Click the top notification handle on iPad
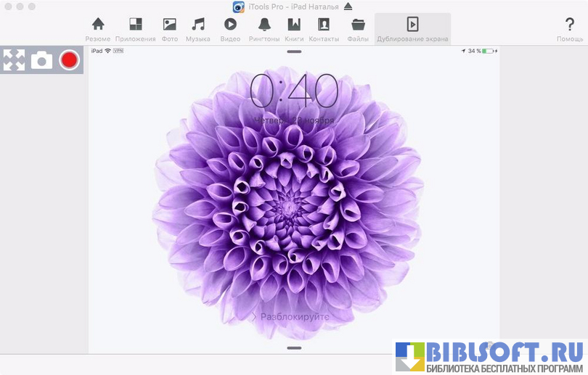 coord(294,52)
